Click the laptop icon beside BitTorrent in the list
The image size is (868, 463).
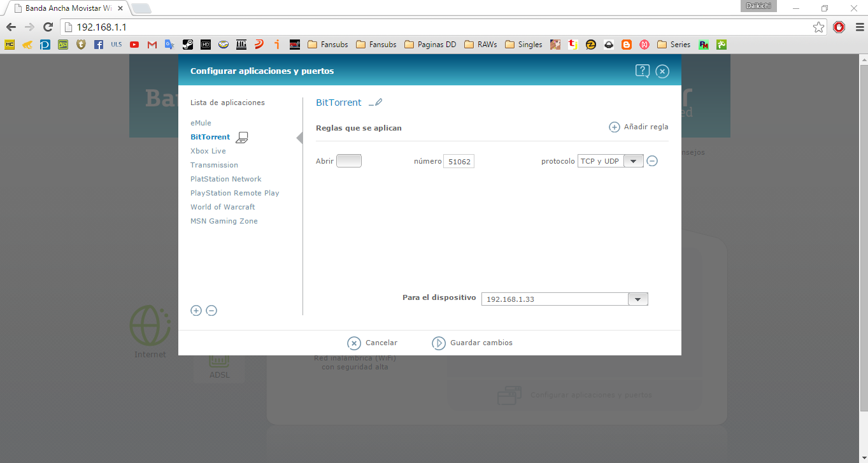click(x=242, y=137)
